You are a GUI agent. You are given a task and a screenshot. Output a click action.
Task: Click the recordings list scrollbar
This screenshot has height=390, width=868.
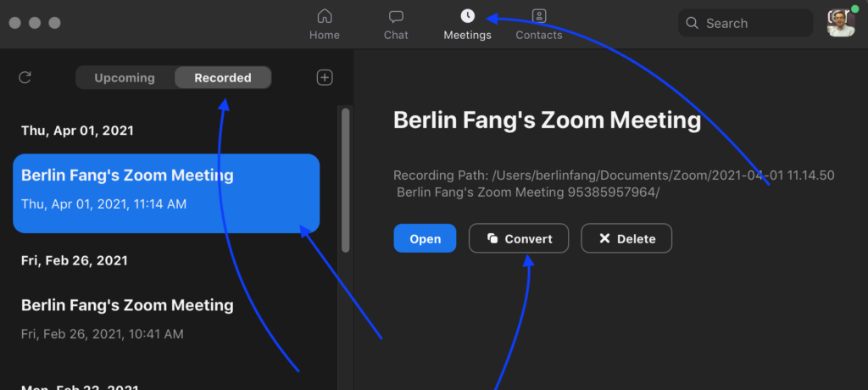[345, 180]
